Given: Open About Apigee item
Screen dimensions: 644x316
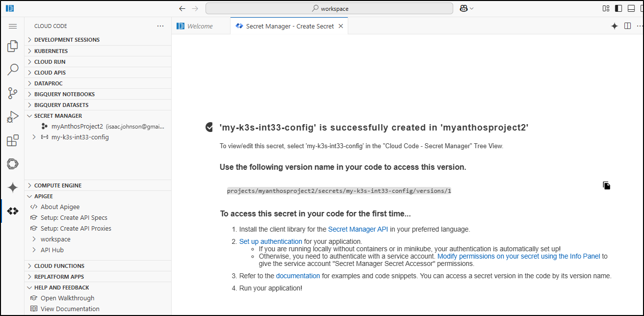Looking at the screenshot, I should pyautogui.click(x=98, y=207).
